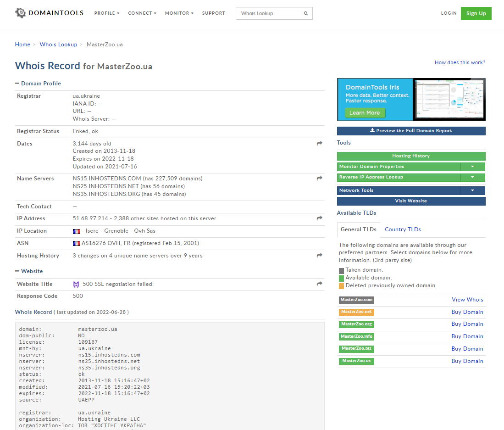Viewport: 504px width, 430px height.
Task: Click the orange MasterZoo.net domain badge
Action: 356,312
